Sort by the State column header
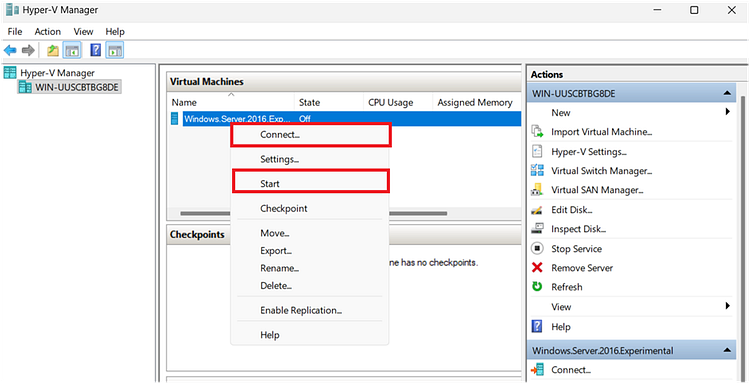 point(329,102)
